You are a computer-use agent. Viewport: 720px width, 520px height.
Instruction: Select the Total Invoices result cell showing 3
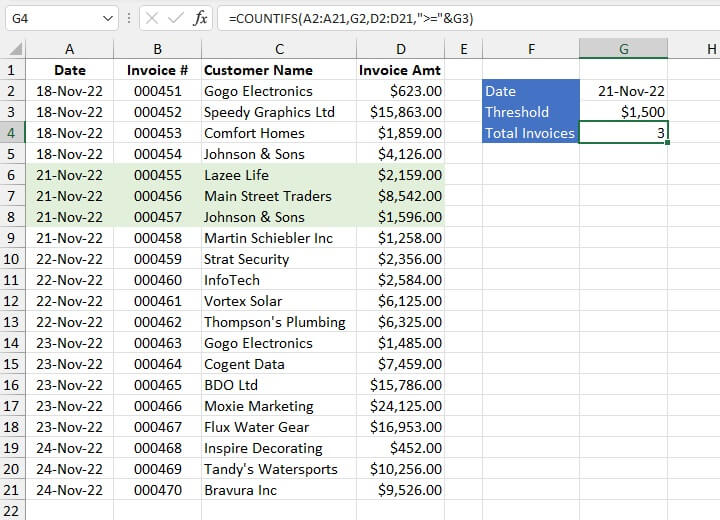(x=623, y=133)
